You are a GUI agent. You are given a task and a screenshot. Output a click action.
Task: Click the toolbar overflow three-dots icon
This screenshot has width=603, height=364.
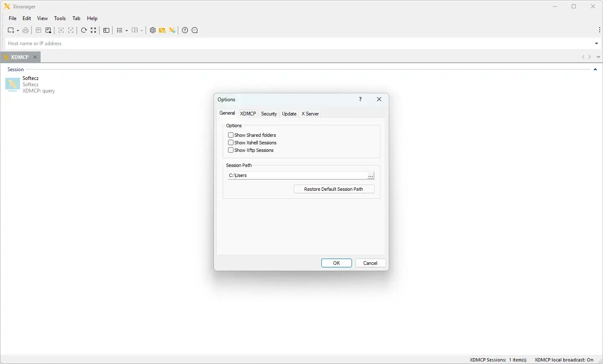point(600,30)
